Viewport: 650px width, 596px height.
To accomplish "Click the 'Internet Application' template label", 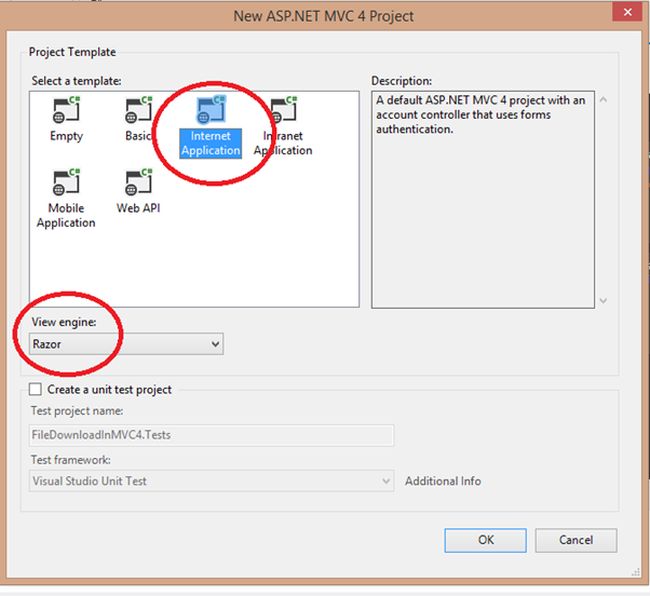I will (211, 143).
